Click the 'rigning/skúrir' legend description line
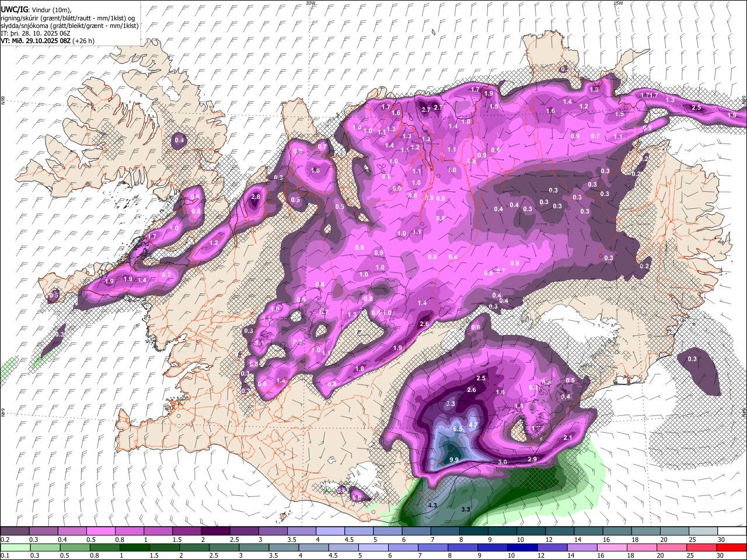Viewport: 747px width, 560px height. pos(68,18)
